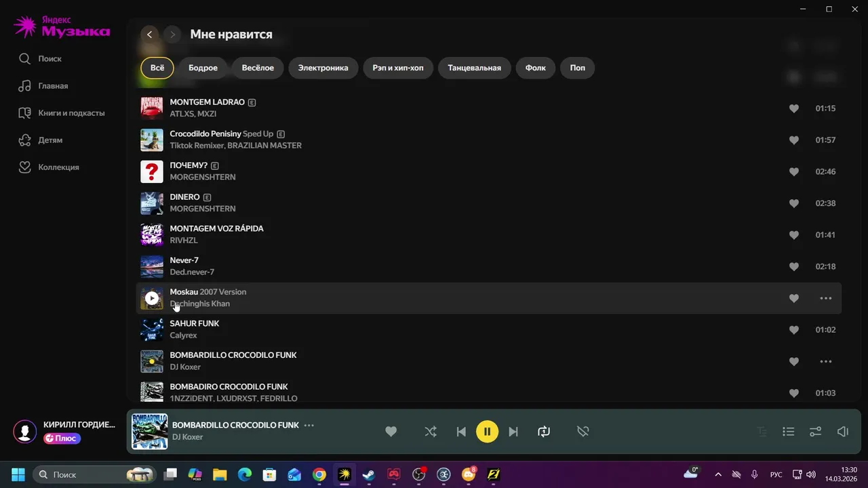
Task: Open artist RIVHZL
Action: [184, 241]
